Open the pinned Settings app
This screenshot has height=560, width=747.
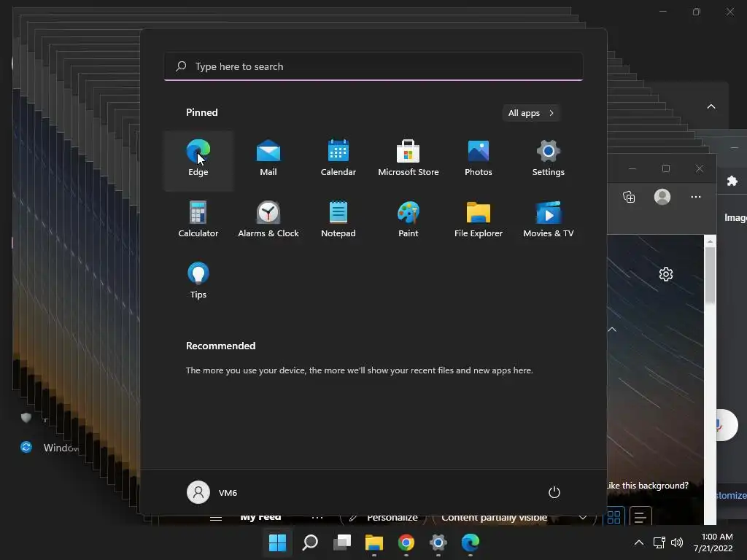coord(549,160)
